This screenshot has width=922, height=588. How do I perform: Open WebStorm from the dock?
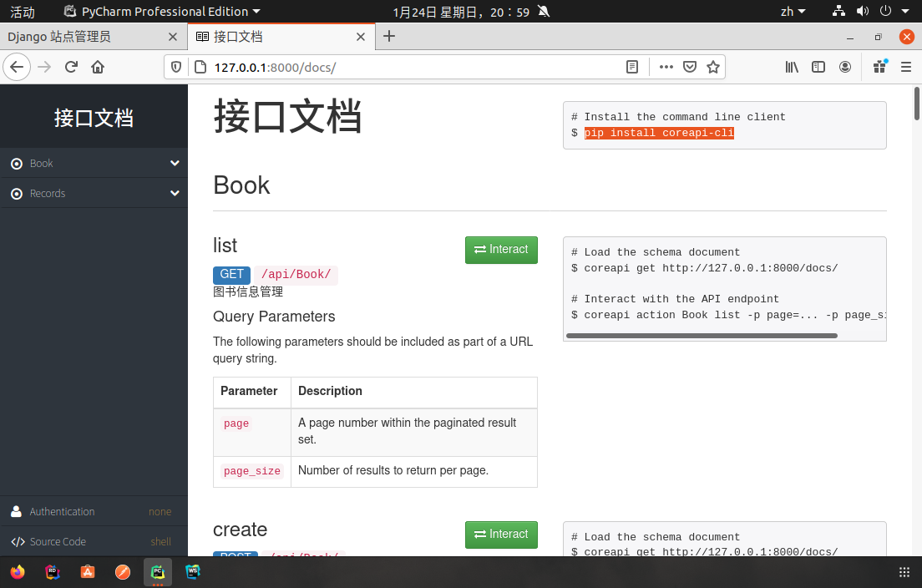(x=193, y=571)
